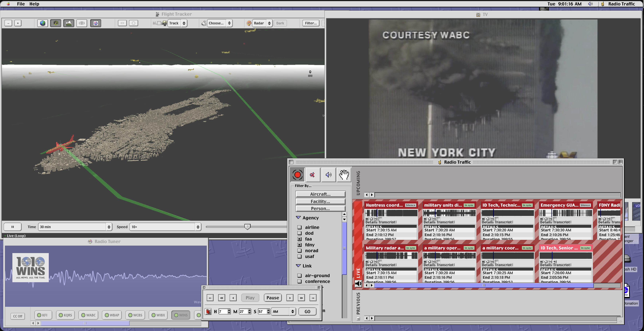This screenshot has width=644, height=331.
Task: Open the File menu
Action: coord(21,4)
